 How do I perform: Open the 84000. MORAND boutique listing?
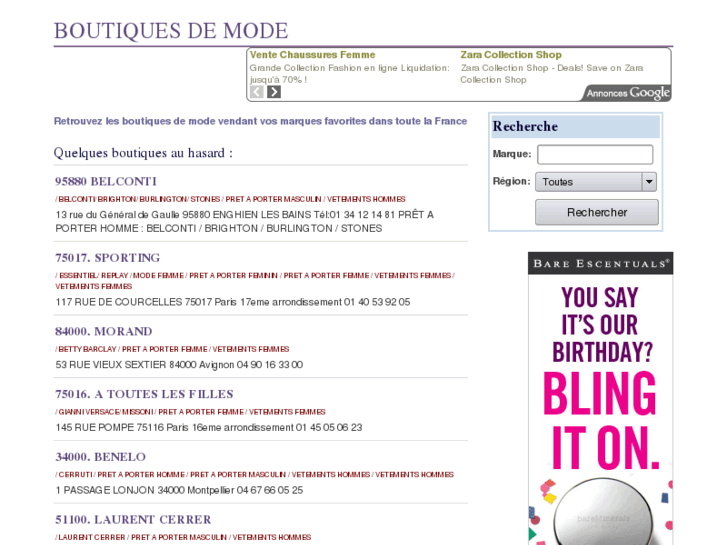(103, 332)
